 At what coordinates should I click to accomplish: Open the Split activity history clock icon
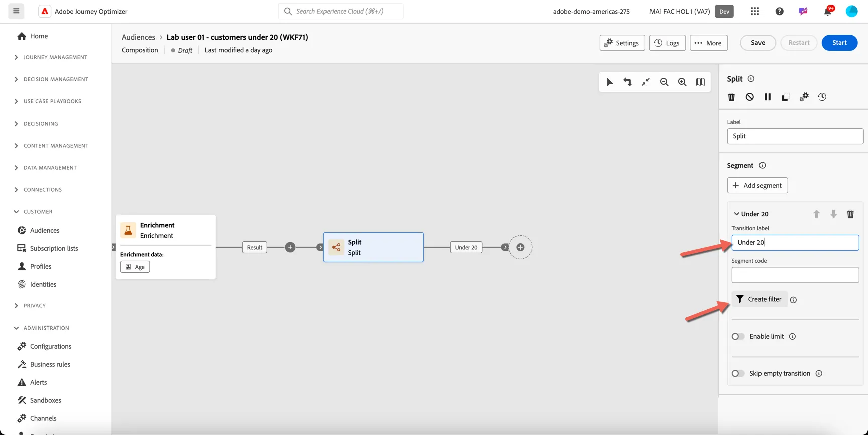pos(822,97)
